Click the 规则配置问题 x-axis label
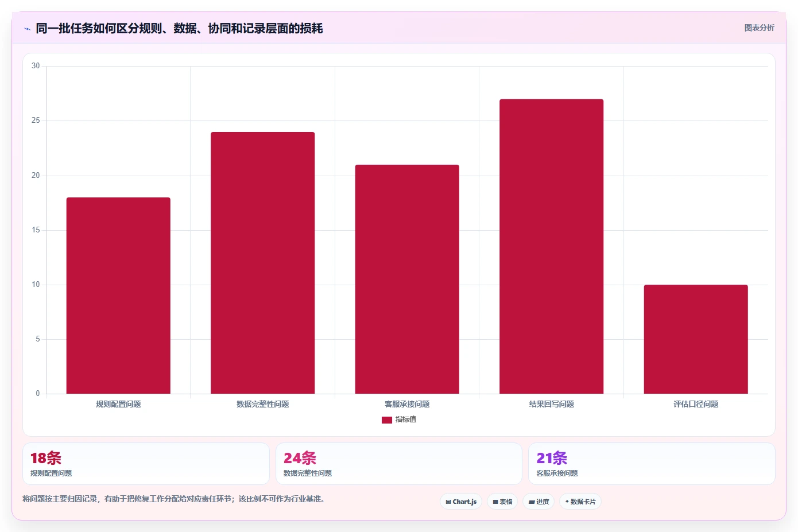 point(118,404)
